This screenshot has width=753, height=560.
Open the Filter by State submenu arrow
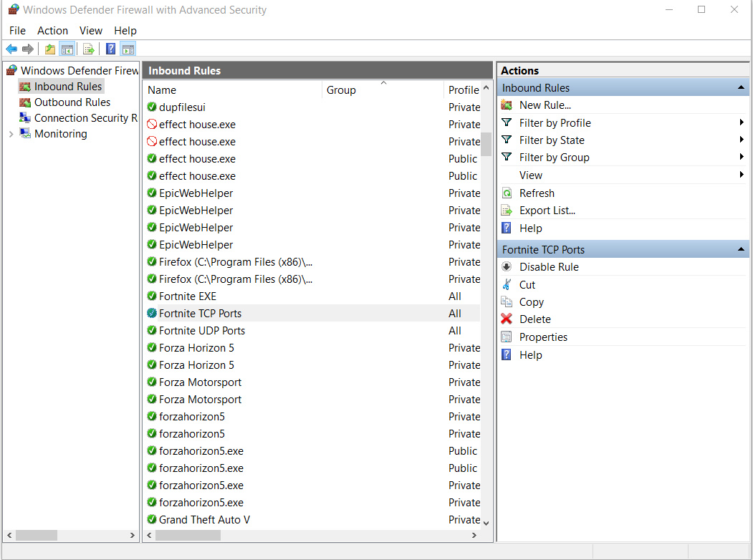click(742, 140)
